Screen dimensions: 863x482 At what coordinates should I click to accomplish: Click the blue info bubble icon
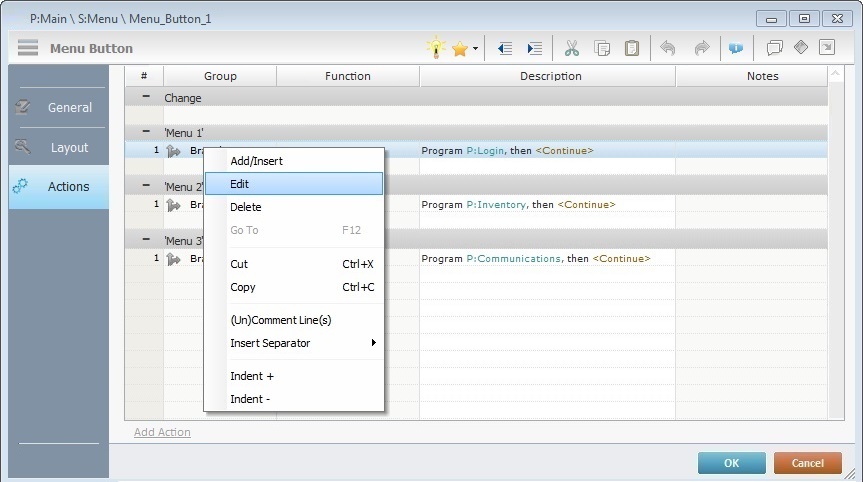tap(736, 48)
